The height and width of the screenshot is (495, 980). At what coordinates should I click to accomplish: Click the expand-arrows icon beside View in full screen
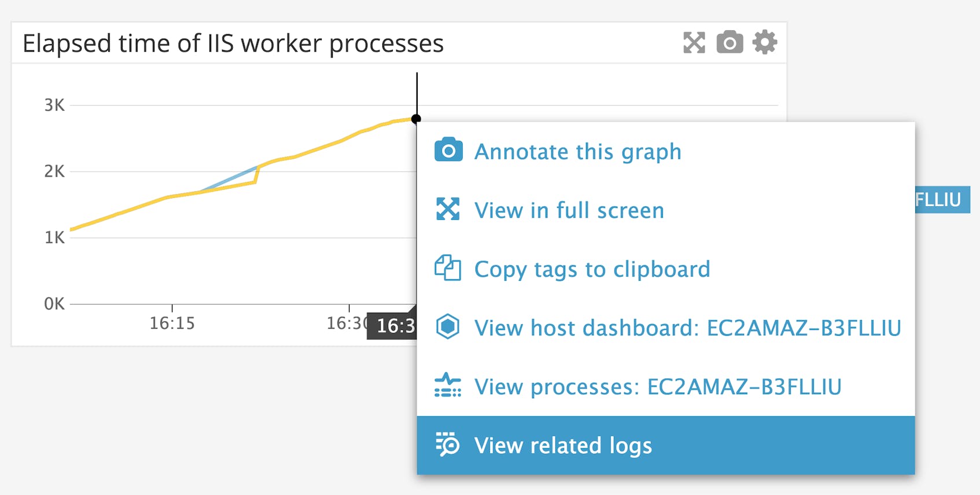pos(448,209)
